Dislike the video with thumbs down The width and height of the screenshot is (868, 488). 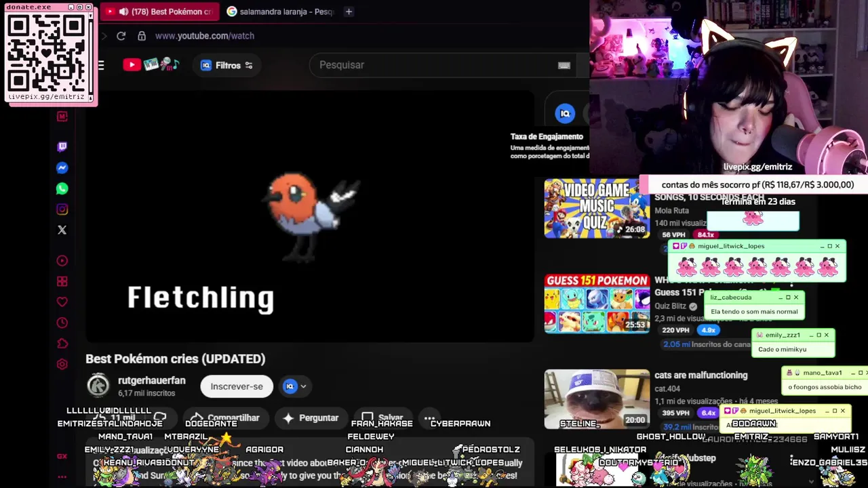pyautogui.click(x=160, y=418)
